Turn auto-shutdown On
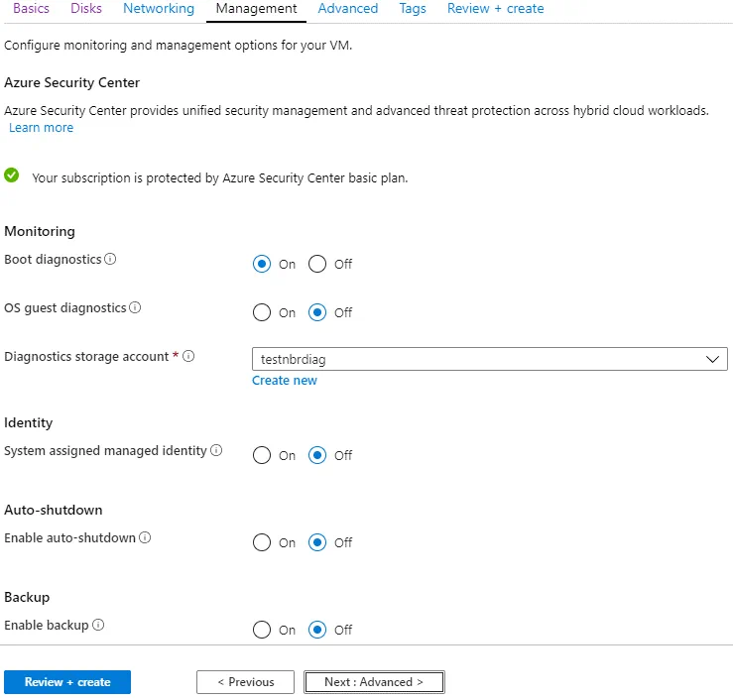Image resolution: width=733 pixels, height=700 pixels. click(262, 542)
